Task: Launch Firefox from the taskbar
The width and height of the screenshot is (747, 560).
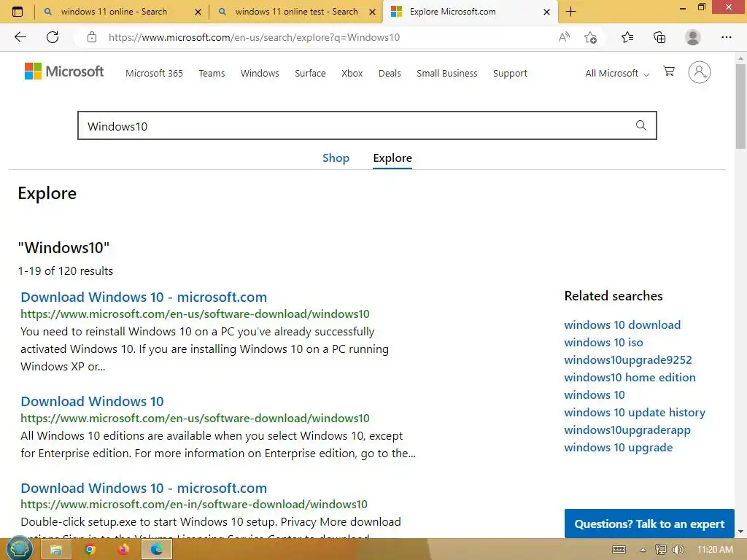Action: point(123,550)
